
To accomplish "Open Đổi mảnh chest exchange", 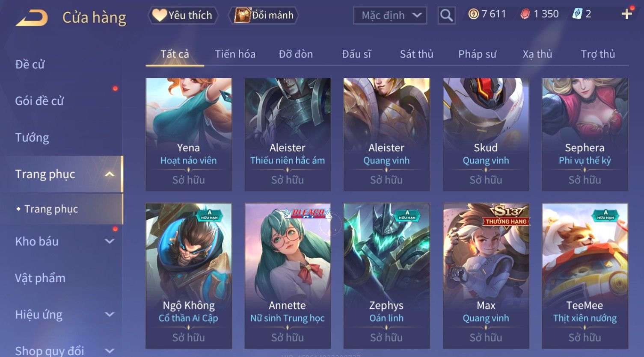I will pyautogui.click(x=264, y=15).
